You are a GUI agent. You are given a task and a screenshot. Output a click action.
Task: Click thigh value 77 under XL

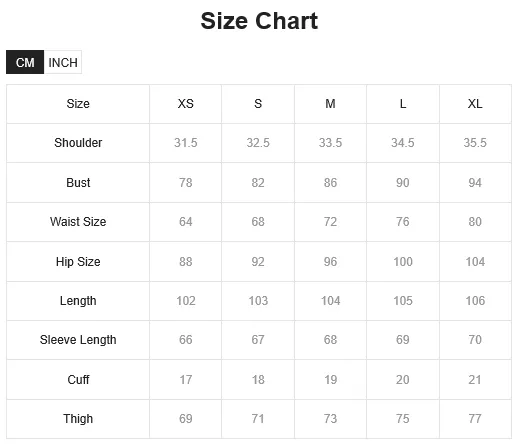475,419
